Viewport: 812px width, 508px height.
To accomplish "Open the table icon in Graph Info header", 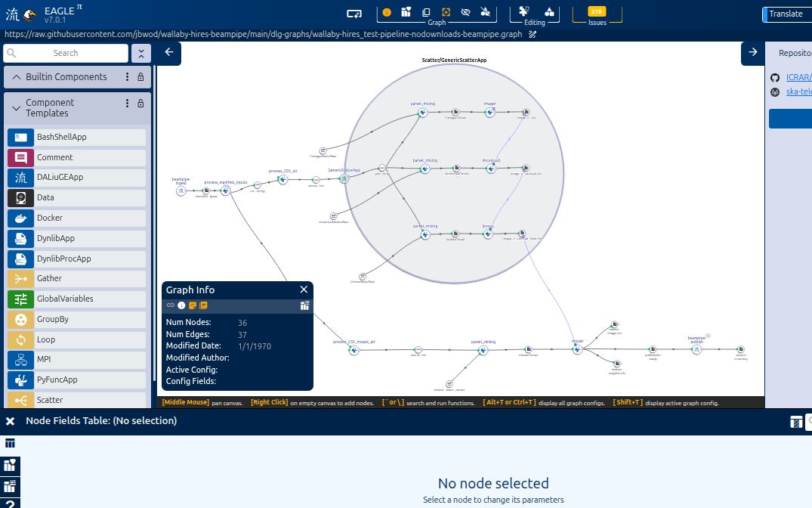I will (x=304, y=305).
